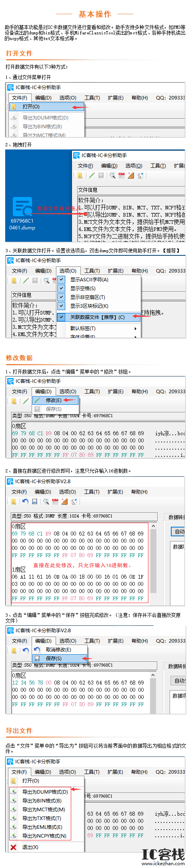Expand the 字体设置 submenu arrow
Viewport: 192px width, 868px height.
136,336
